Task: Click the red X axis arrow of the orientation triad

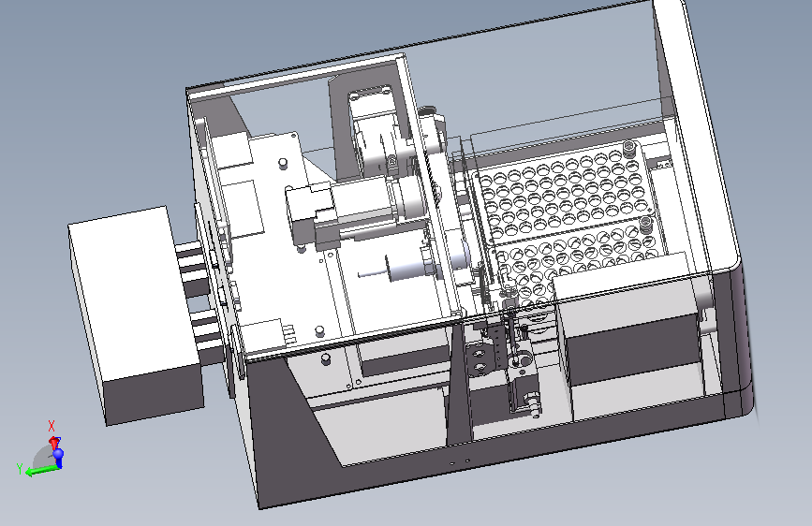Action: (53, 444)
